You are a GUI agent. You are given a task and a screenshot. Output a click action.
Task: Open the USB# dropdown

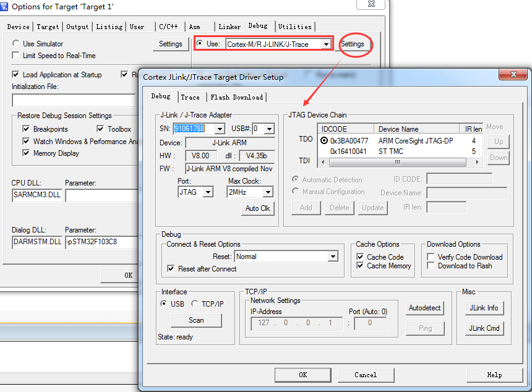point(269,129)
